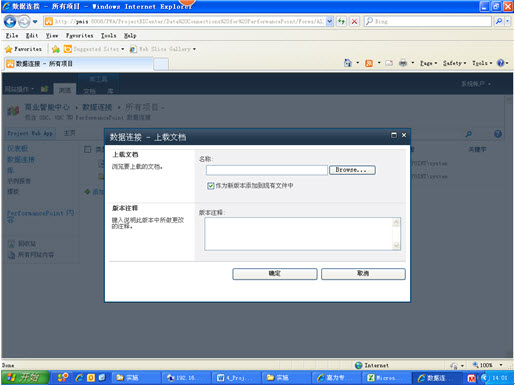Click the 开始 Start button
This screenshot has width=515, height=387.
click(25, 378)
